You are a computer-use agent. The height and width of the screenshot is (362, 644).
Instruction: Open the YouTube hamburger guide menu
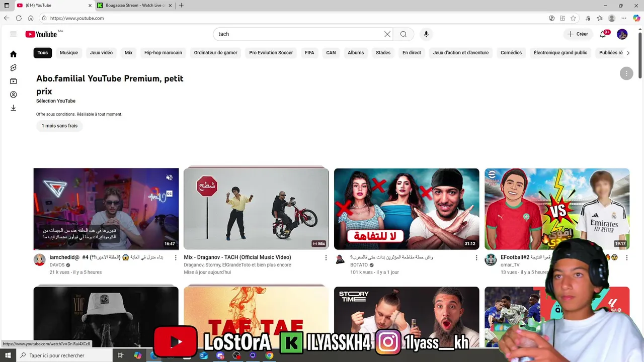click(x=14, y=34)
